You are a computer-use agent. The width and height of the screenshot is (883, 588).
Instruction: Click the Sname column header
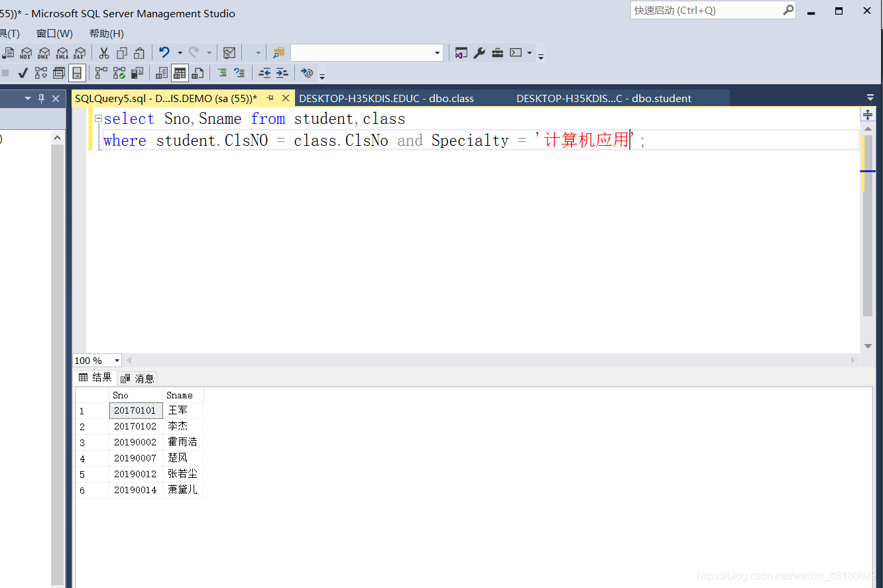183,395
